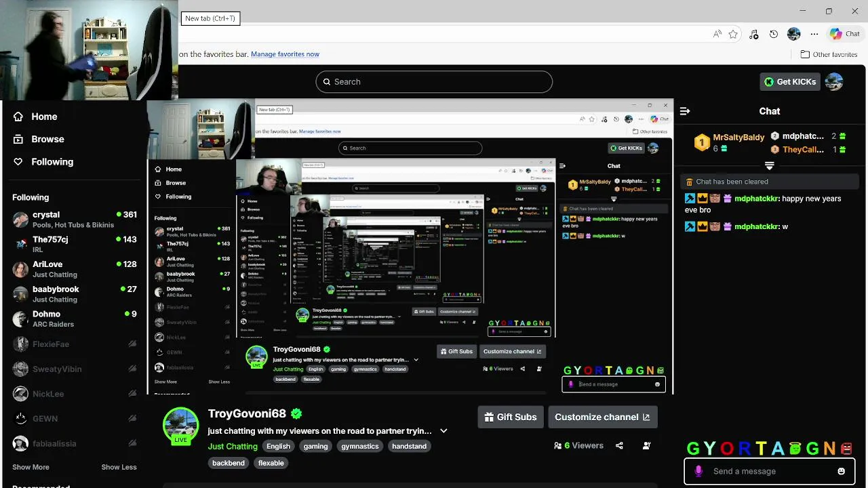Viewport: 868px width, 488px height.
Task: Click Manage favorites now link
Action: (285, 54)
